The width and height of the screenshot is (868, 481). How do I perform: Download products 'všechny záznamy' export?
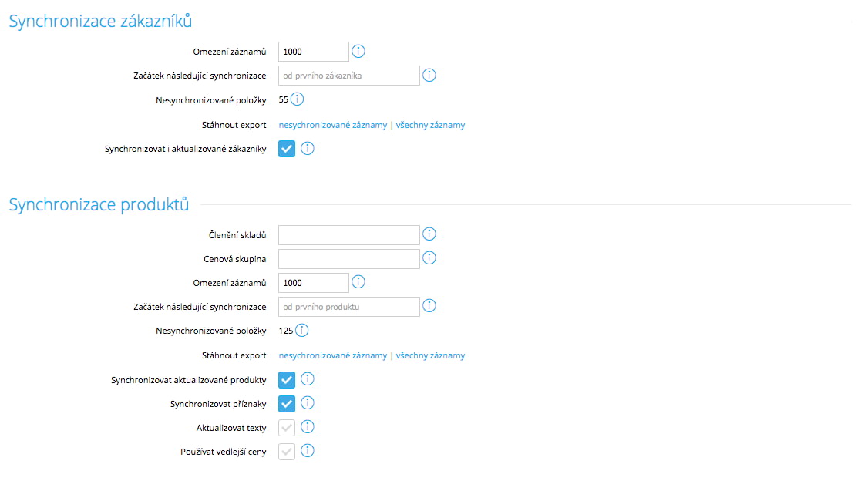(430, 355)
